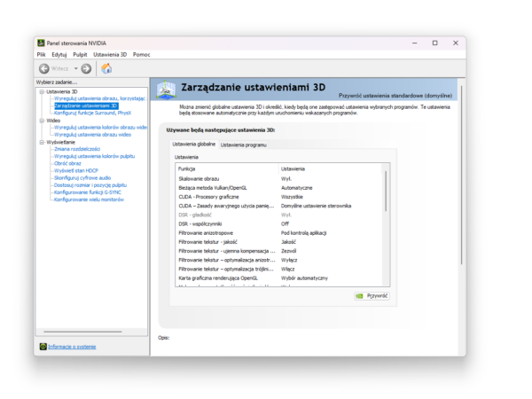The width and height of the screenshot is (532, 399).
Task: Click Domyślne ustawienie sterownika value
Action: 316,206
